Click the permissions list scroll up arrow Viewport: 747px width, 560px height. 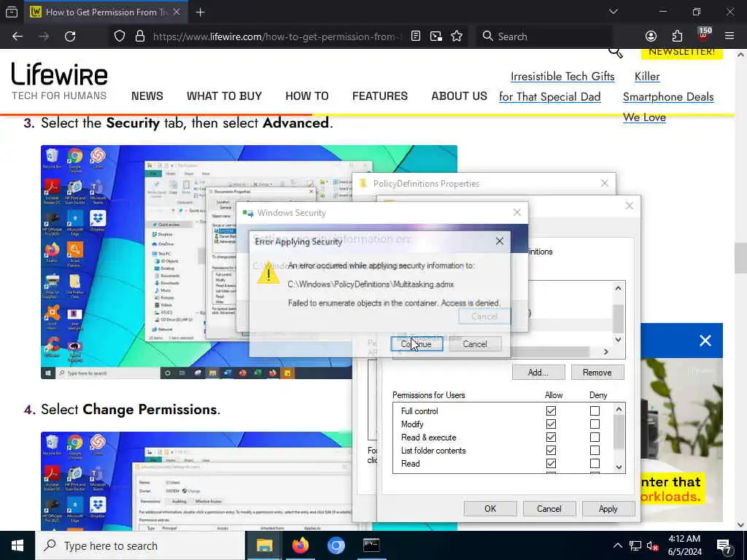coord(619,409)
